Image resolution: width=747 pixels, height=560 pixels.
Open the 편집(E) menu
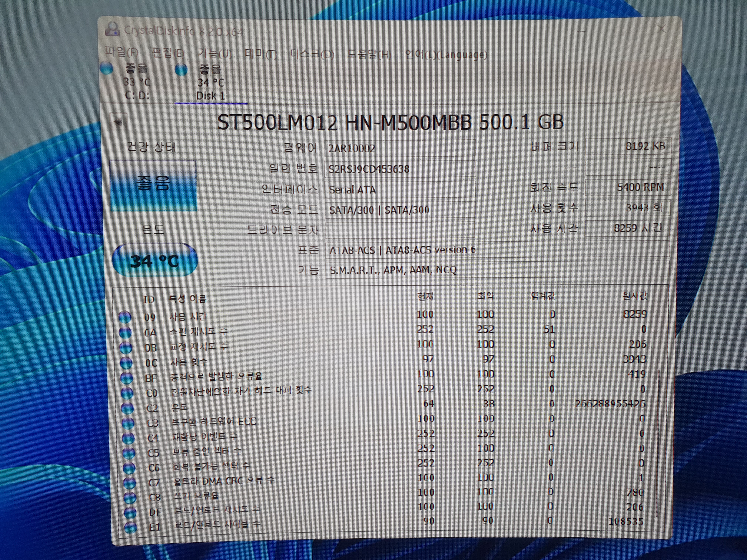pyautogui.click(x=168, y=53)
